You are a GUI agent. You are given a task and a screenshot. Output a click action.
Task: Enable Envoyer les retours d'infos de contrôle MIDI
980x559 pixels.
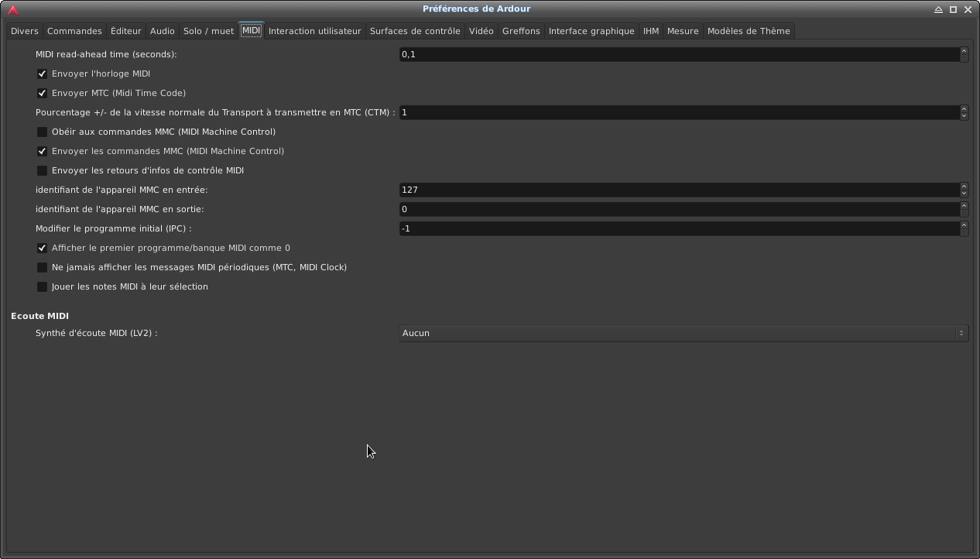[x=43, y=170]
